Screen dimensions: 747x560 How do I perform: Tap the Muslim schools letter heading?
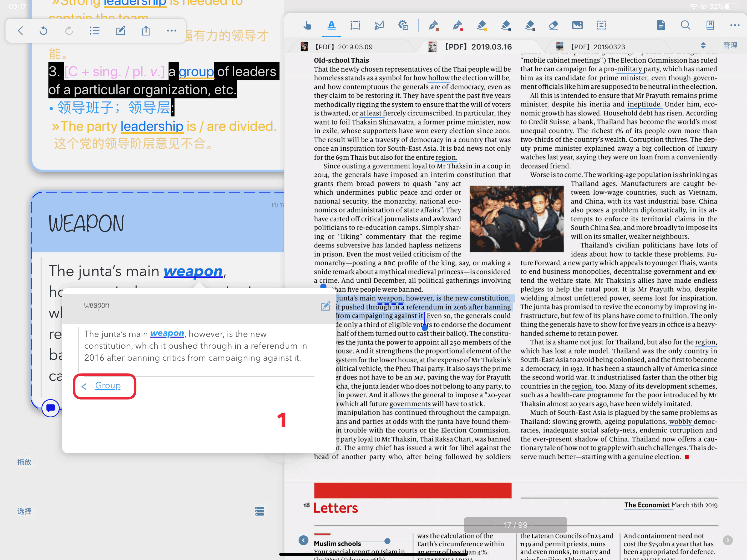(x=337, y=543)
